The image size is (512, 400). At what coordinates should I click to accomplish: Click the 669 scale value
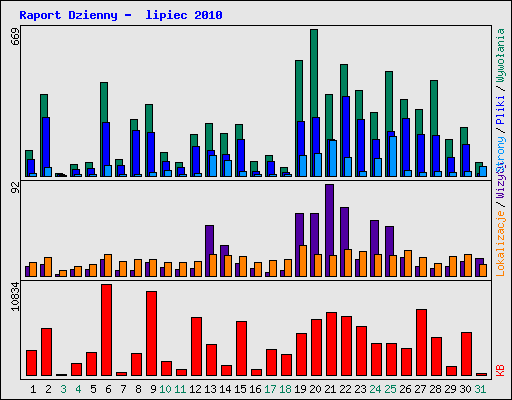point(15,37)
